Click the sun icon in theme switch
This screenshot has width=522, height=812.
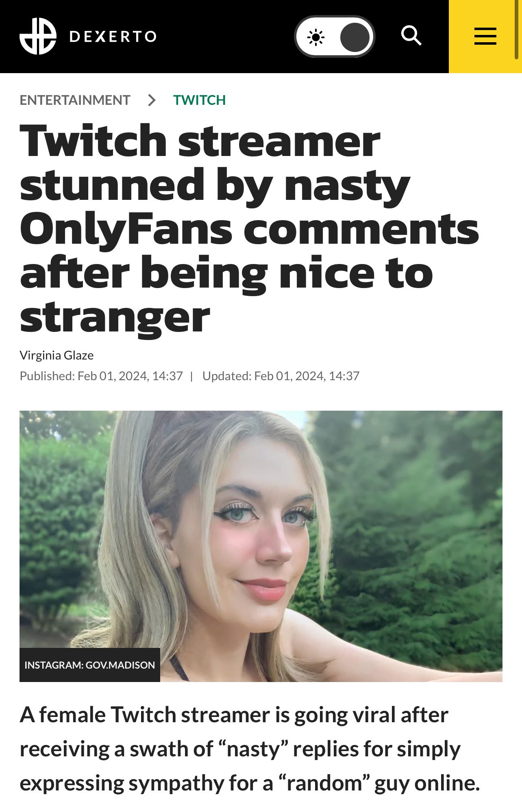(315, 37)
